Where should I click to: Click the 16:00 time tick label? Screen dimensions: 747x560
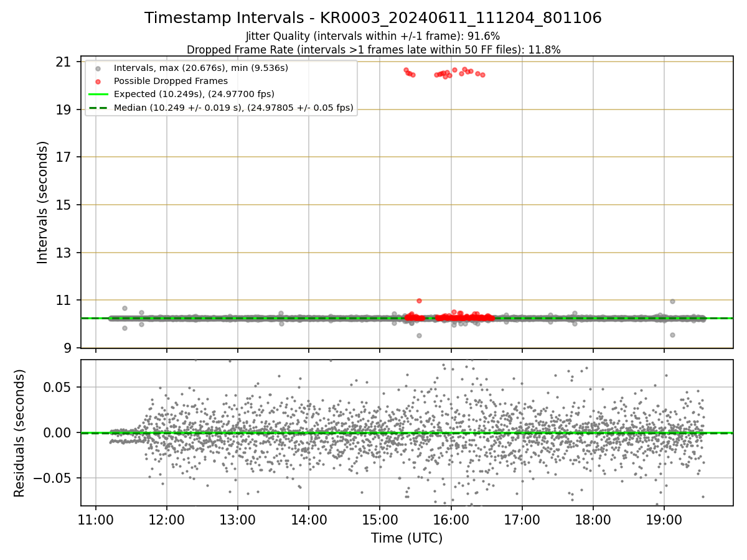click(451, 519)
